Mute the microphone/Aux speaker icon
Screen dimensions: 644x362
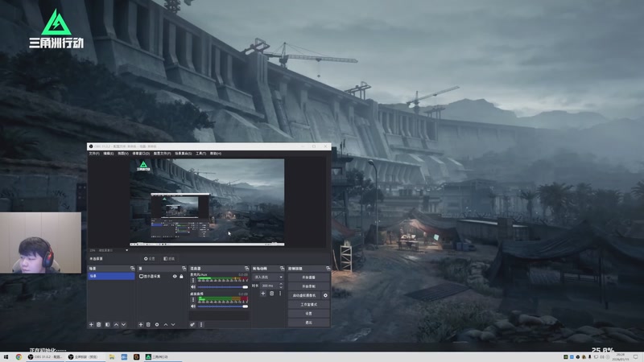(x=193, y=287)
